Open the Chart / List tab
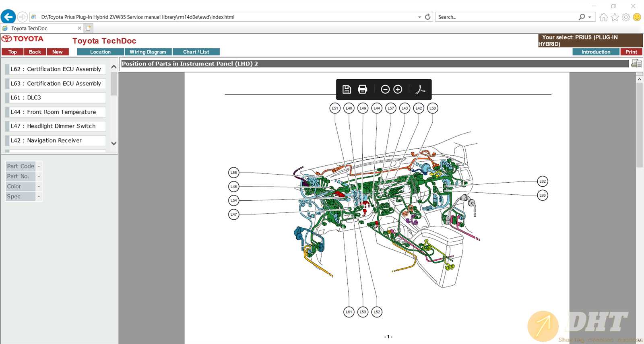 click(x=196, y=52)
